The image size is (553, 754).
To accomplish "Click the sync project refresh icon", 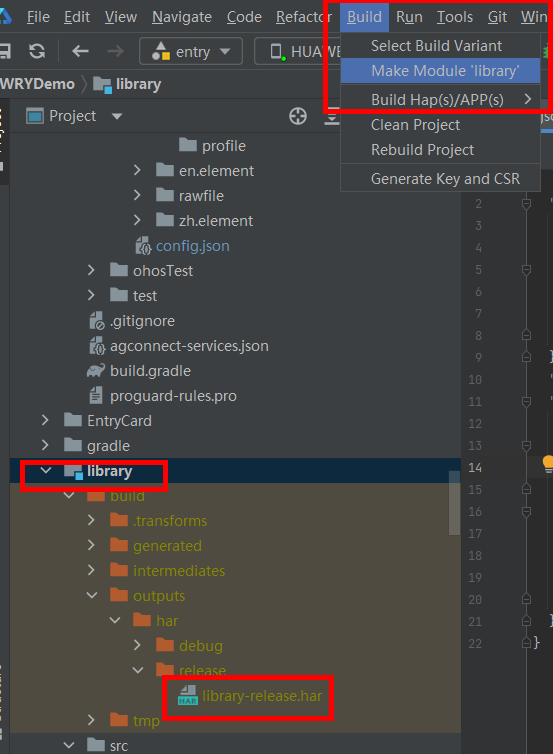I will [37, 51].
